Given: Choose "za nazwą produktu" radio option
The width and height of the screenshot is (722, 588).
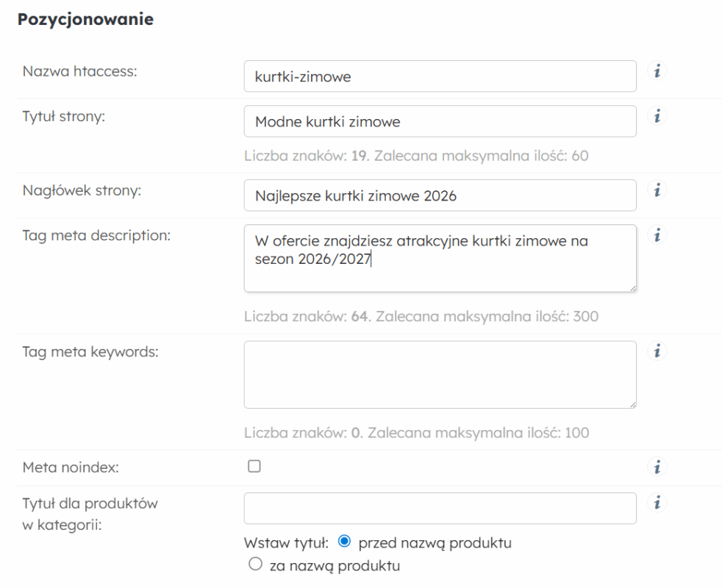Looking at the screenshot, I should 256,565.
